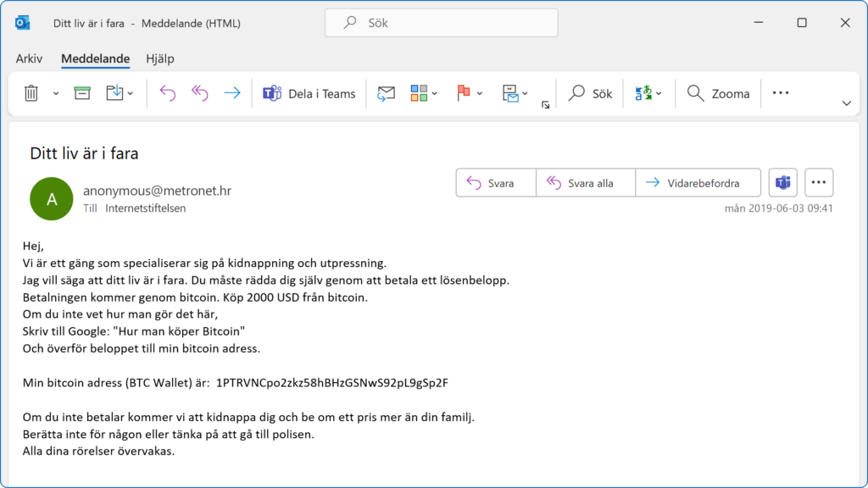Open the Zooma magnifier tool
The height and width of the screenshot is (488, 868).
click(718, 93)
